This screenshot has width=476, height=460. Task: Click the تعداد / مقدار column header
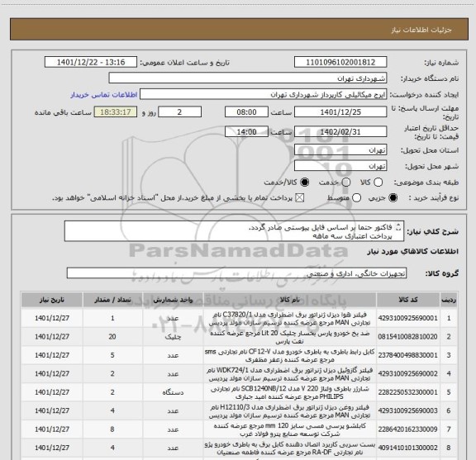(112, 300)
